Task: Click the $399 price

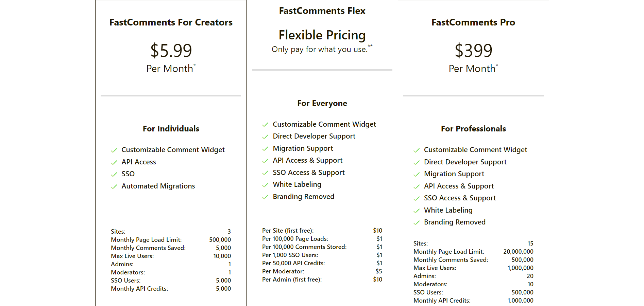Action: [x=473, y=51]
